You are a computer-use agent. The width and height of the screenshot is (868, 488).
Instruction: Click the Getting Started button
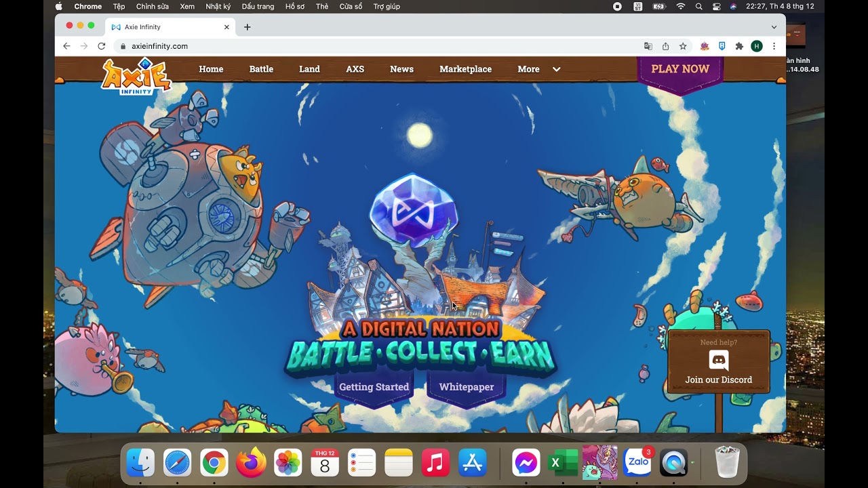[x=374, y=388]
